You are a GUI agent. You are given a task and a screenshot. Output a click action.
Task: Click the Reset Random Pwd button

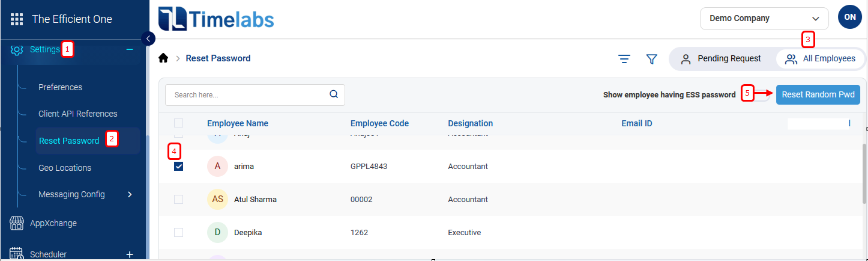pyautogui.click(x=818, y=94)
